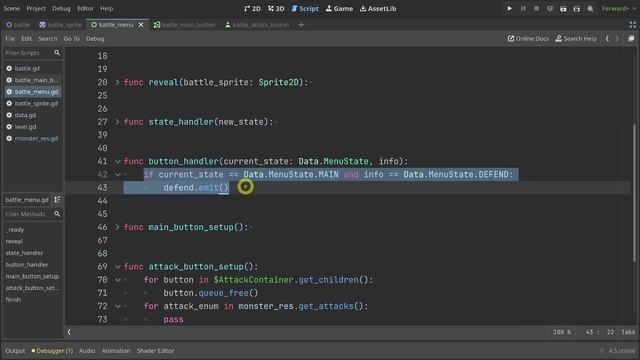Switch to the 2D workspace

[252, 9]
